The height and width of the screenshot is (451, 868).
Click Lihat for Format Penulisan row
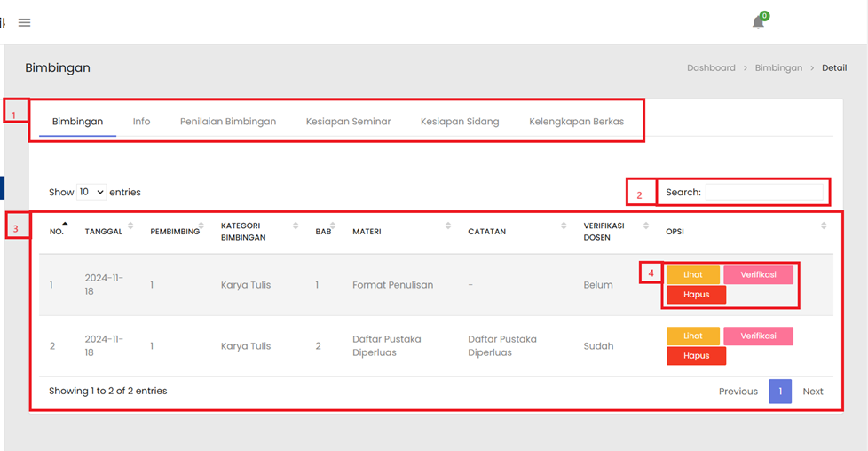point(692,275)
